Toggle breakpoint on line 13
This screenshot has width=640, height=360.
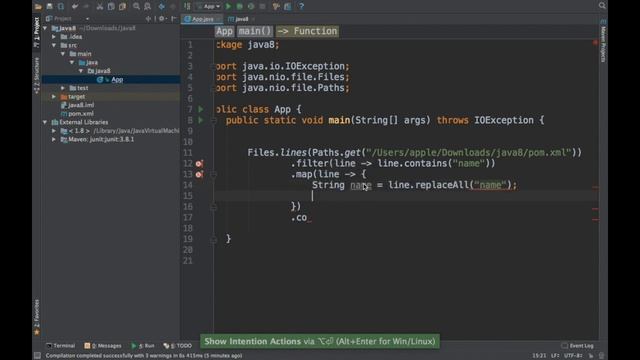(199, 174)
